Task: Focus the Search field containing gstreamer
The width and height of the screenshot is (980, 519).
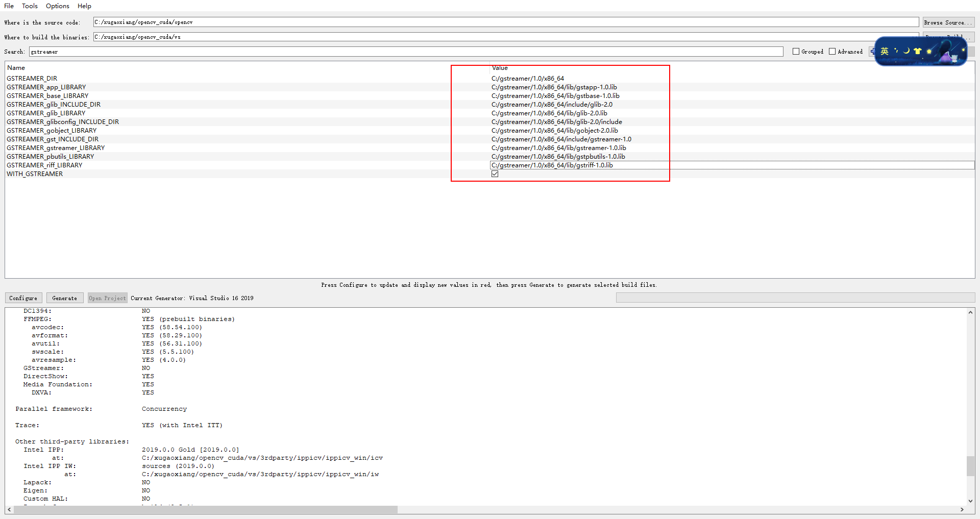Action: pos(406,52)
